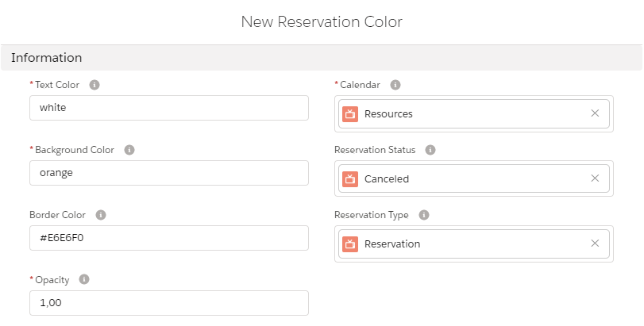
Task: Clear the Reservation type selection
Action: tap(595, 244)
